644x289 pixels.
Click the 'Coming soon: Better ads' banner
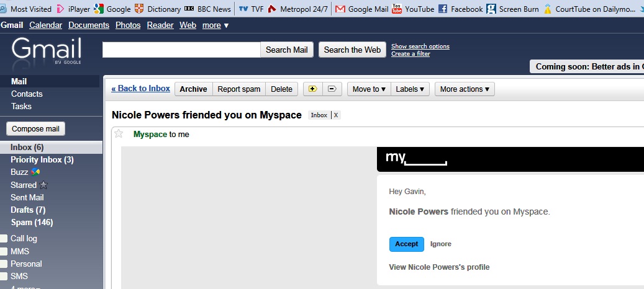(x=587, y=66)
